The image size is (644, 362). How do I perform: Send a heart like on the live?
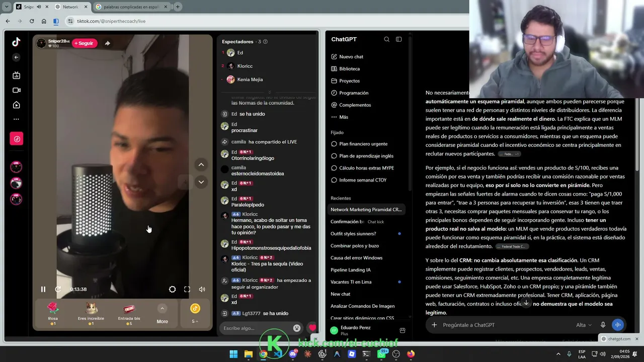point(312,328)
